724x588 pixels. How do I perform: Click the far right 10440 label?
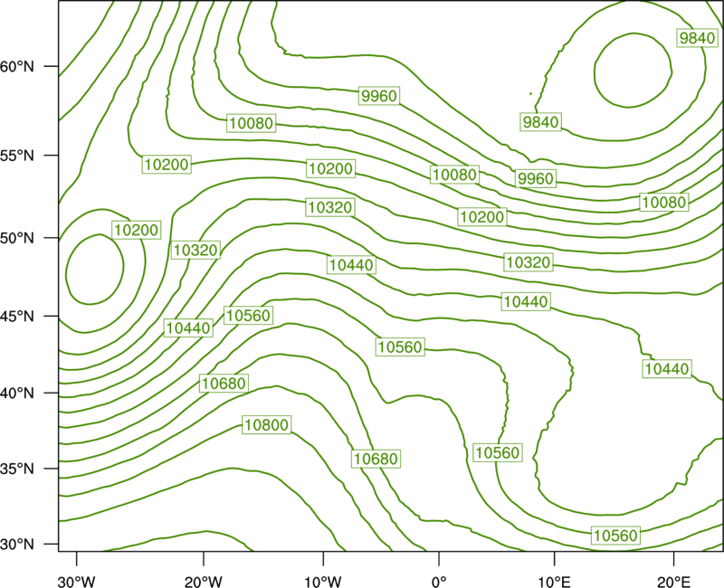pyautogui.click(x=667, y=369)
